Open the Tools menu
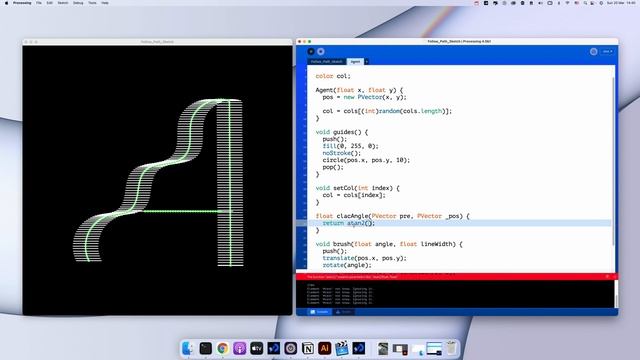This screenshot has width=640, height=360. click(x=93, y=3)
